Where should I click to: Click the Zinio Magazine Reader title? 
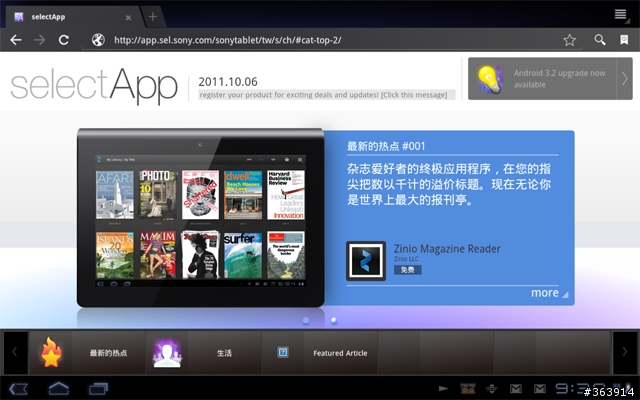tap(447, 249)
